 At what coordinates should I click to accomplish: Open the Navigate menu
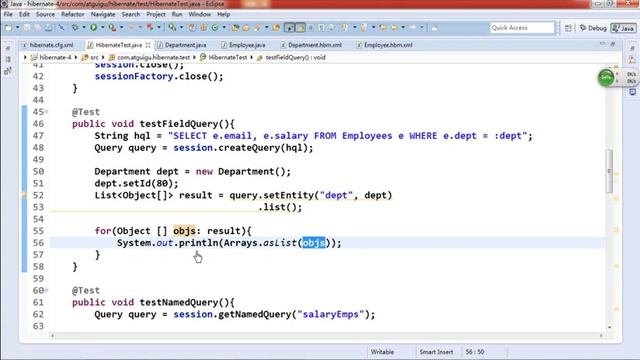click(x=103, y=14)
